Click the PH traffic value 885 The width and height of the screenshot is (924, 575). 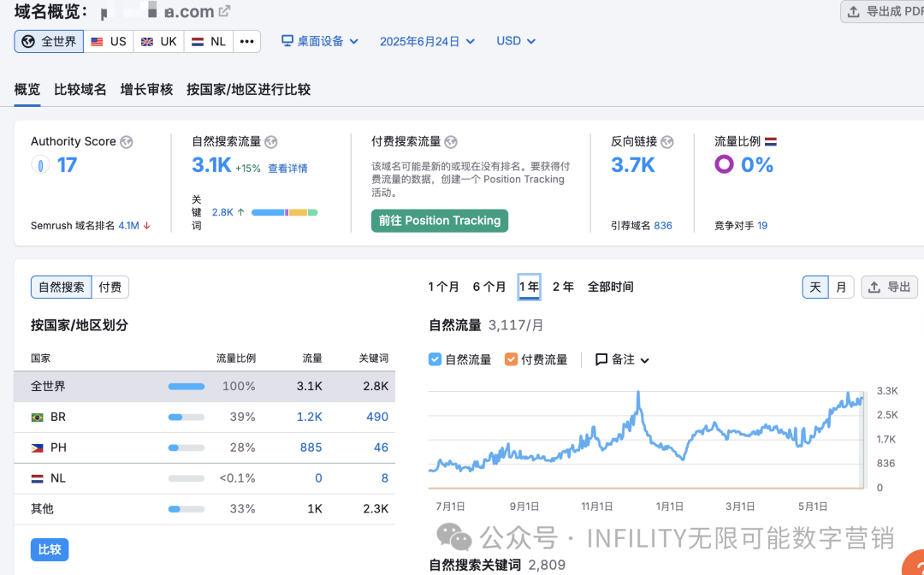point(311,448)
